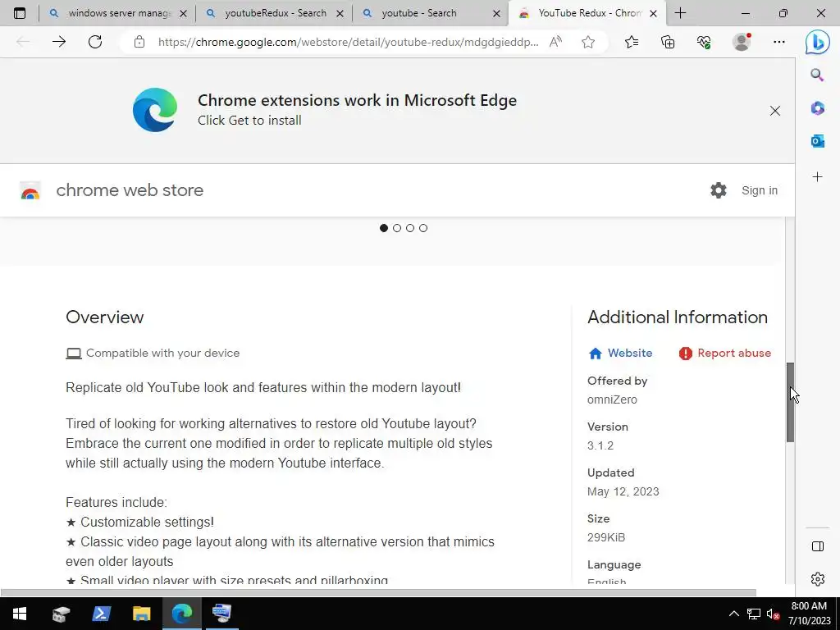Select the YouTube Redux - Chrome tab
The height and width of the screenshot is (630, 840).
[587, 13]
